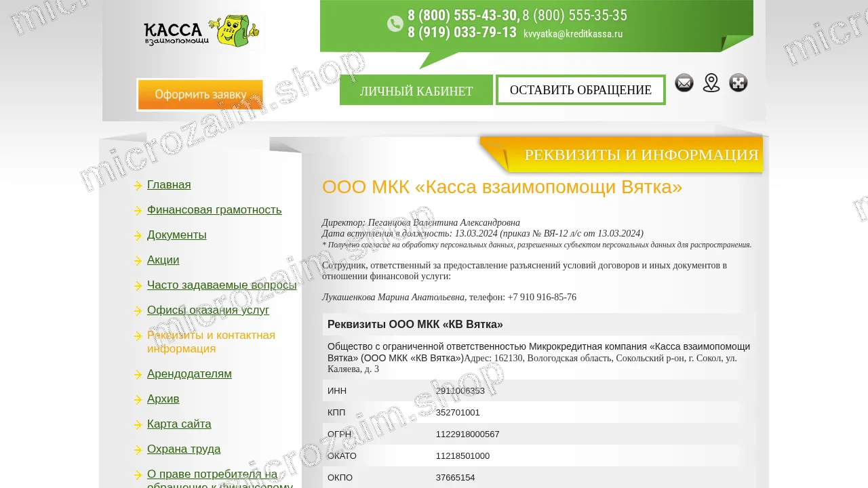Open Часто задаваемые вопросы

222,285
